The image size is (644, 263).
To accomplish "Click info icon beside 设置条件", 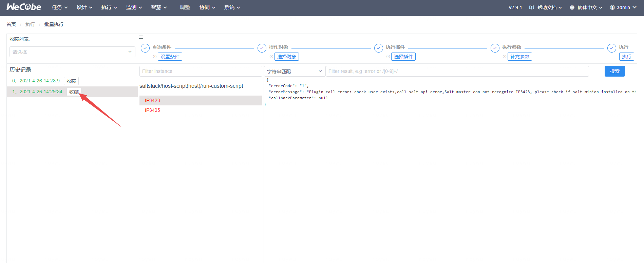I will (155, 57).
